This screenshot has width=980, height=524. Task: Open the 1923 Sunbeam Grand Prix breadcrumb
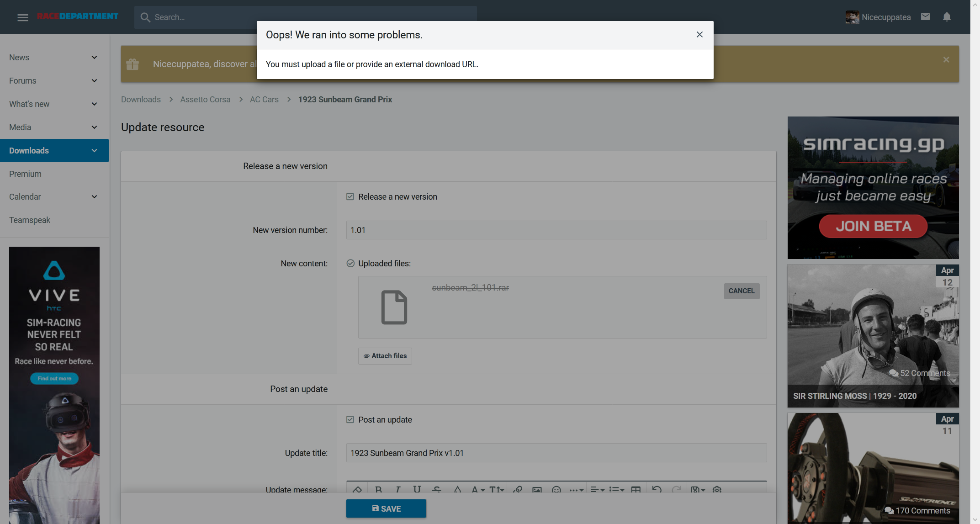(345, 100)
